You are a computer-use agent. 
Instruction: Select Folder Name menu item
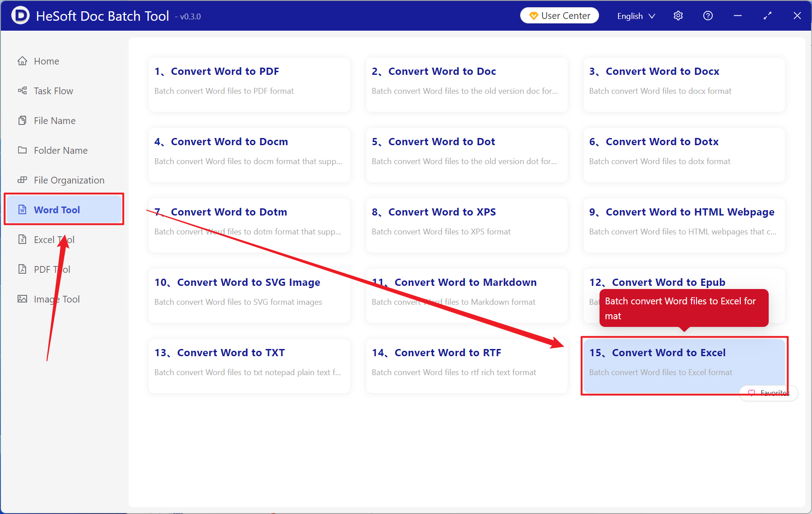tap(64, 150)
